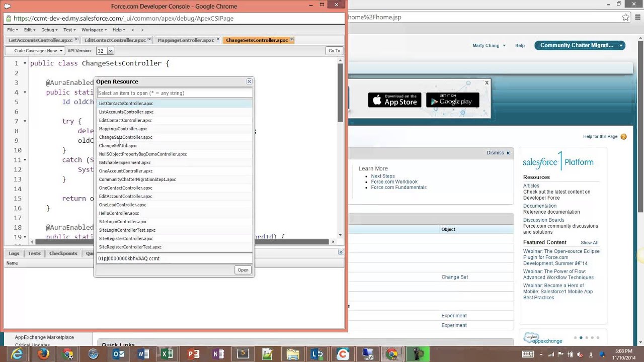The image size is (644, 362).
Task: Switch to the ListAccountsController.apxc tab
Action: [41, 40]
